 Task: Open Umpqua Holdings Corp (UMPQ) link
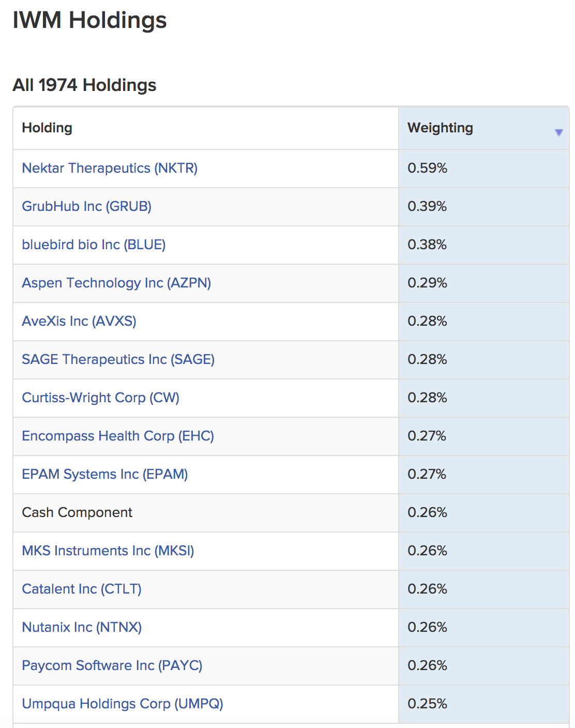point(123,704)
